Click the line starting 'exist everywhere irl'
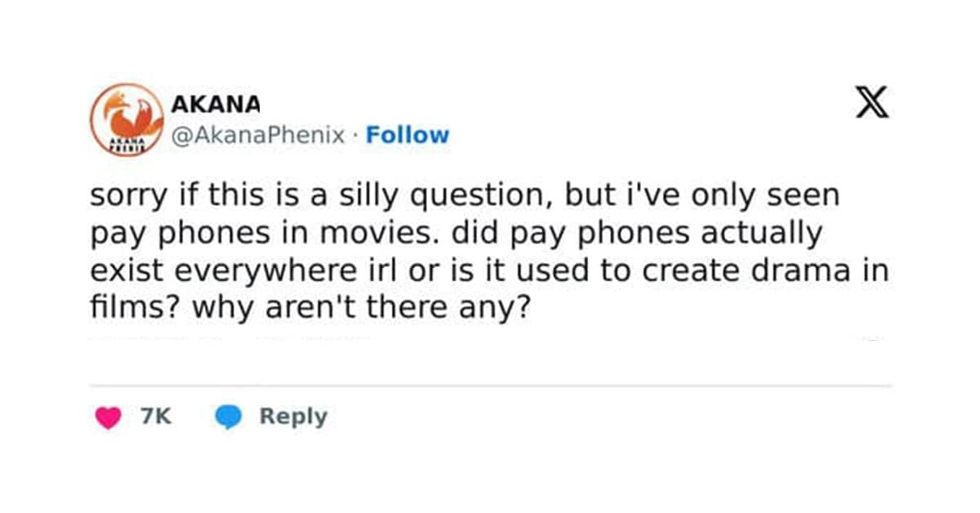The width and height of the screenshot is (980, 513). (488, 272)
